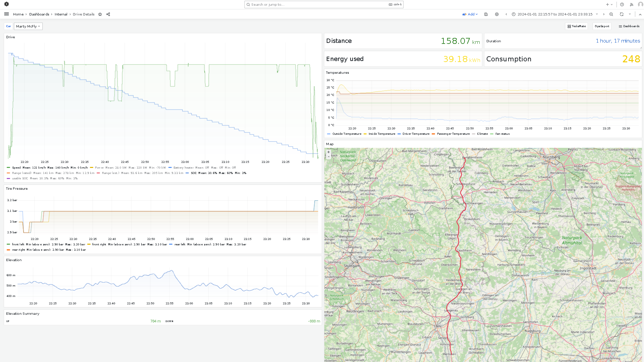Click the Grafana logo icon
The width and height of the screenshot is (644, 362).
click(x=6, y=4)
